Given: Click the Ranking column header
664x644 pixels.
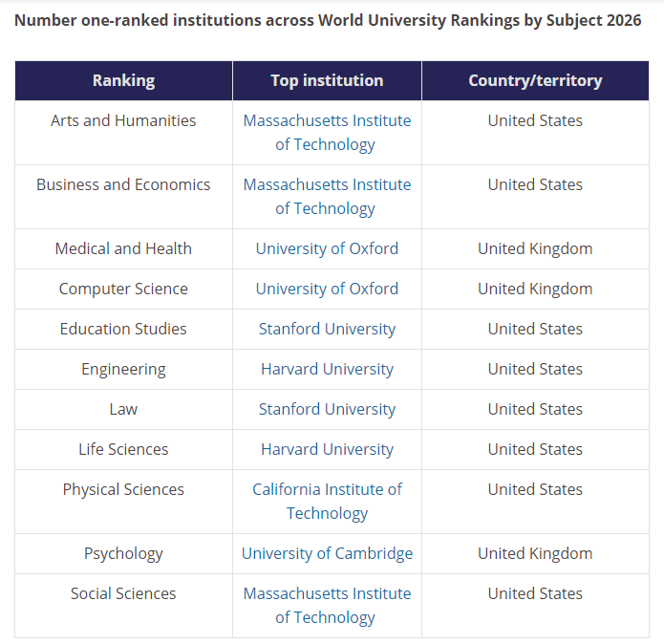Looking at the screenshot, I should coord(123,80).
